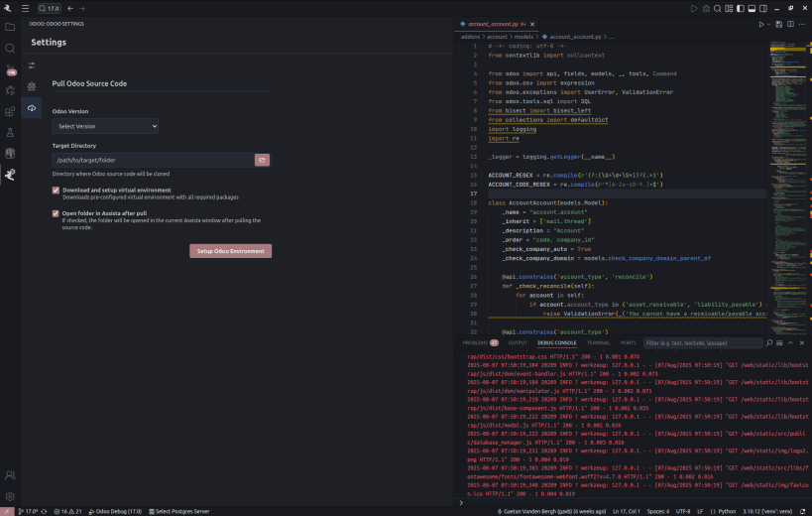Switch to the Output tab
The image size is (812, 516).
tap(518, 343)
